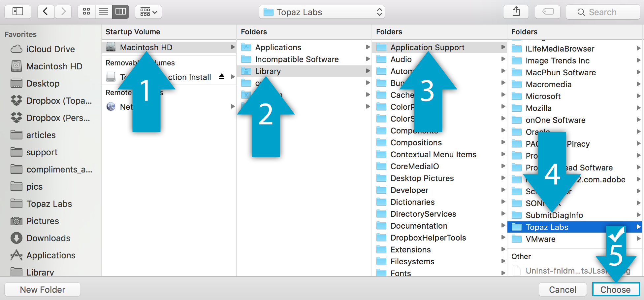This screenshot has width=644, height=300.
Task: Select the MacPhun Software folder
Action: click(x=575, y=72)
